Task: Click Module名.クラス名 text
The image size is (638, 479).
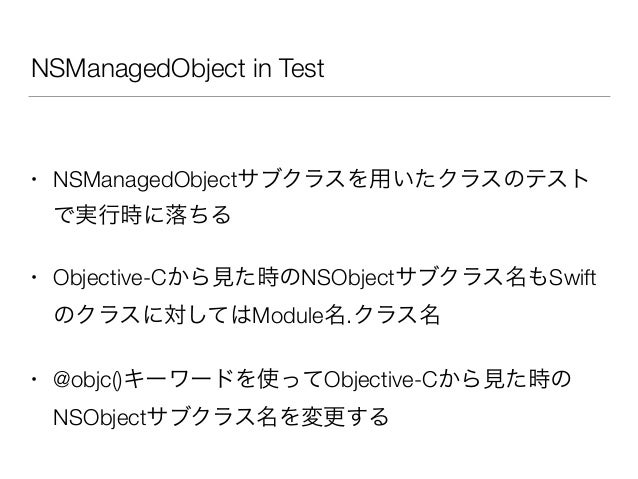Action: point(346,315)
